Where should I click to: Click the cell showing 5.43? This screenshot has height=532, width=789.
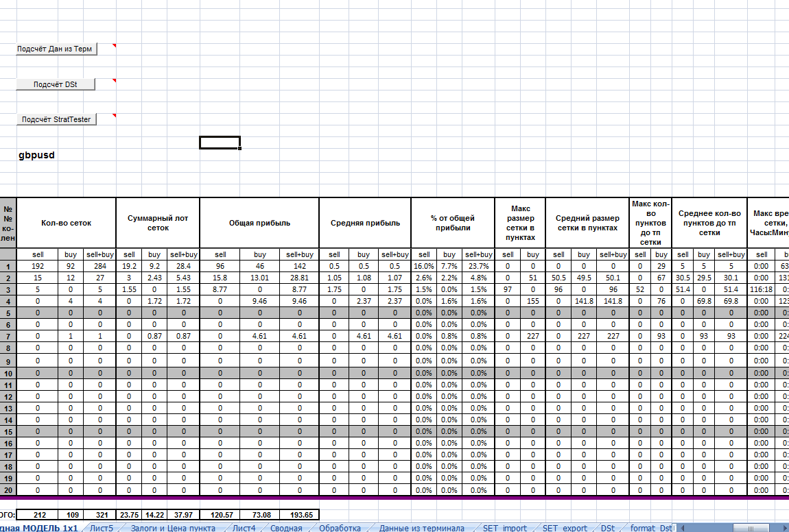pyautogui.click(x=184, y=278)
